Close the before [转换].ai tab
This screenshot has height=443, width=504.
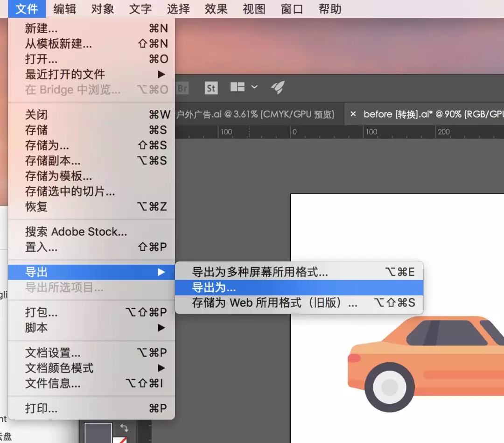click(x=353, y=114)
